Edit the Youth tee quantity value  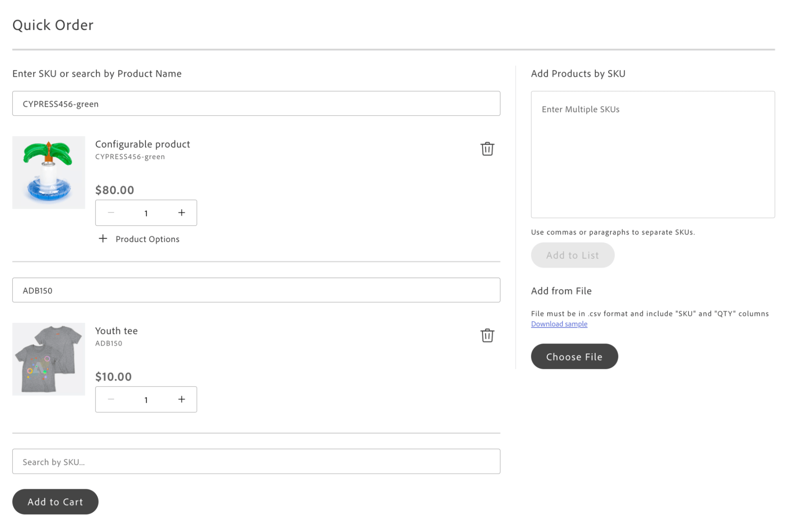pos(146,399)
